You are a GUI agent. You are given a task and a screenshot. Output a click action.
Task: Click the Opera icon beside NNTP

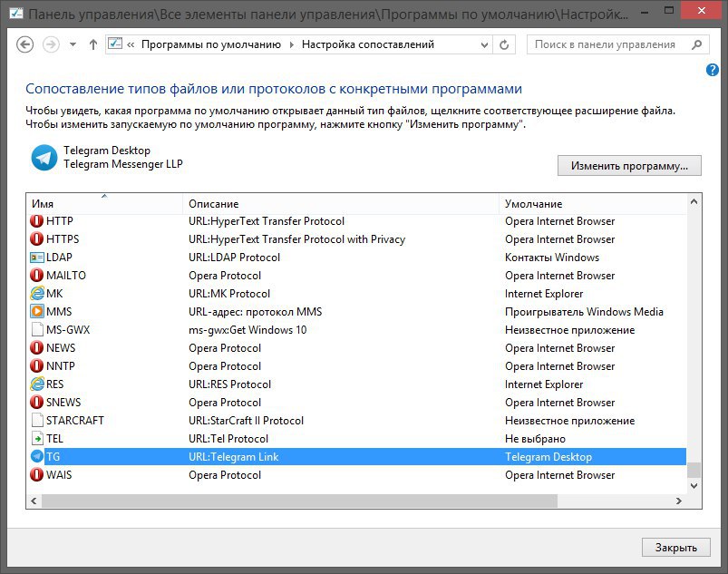click(36, 366)
